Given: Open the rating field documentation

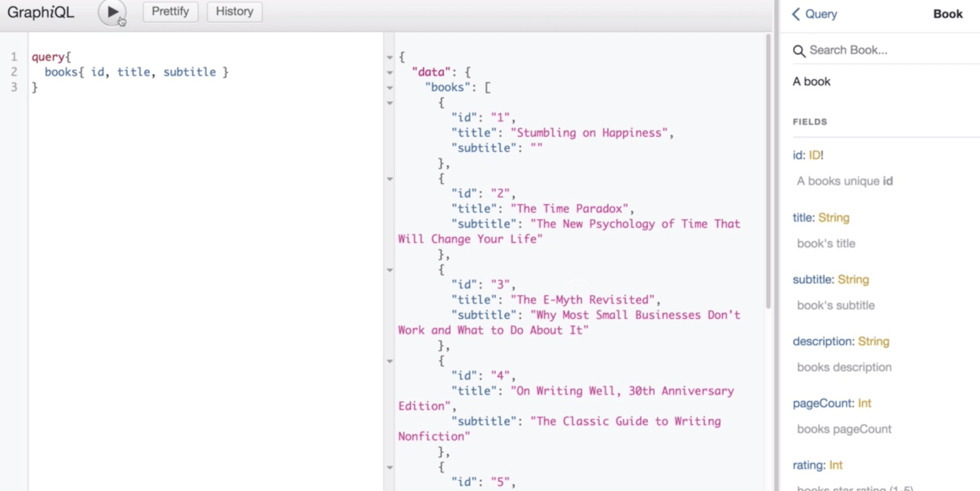Looking at the screenshot, I should click(808, 465).
